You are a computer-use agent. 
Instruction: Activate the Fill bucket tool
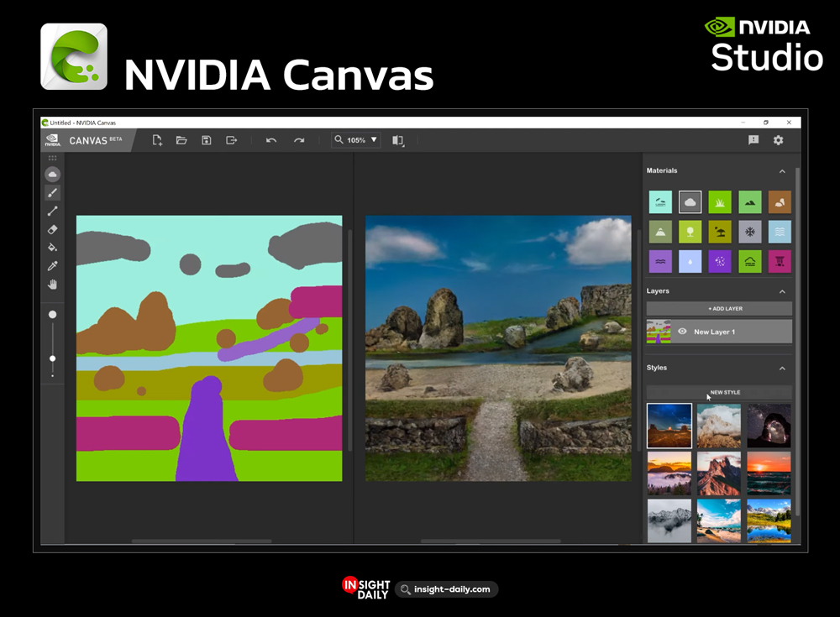tap(52, 248)
